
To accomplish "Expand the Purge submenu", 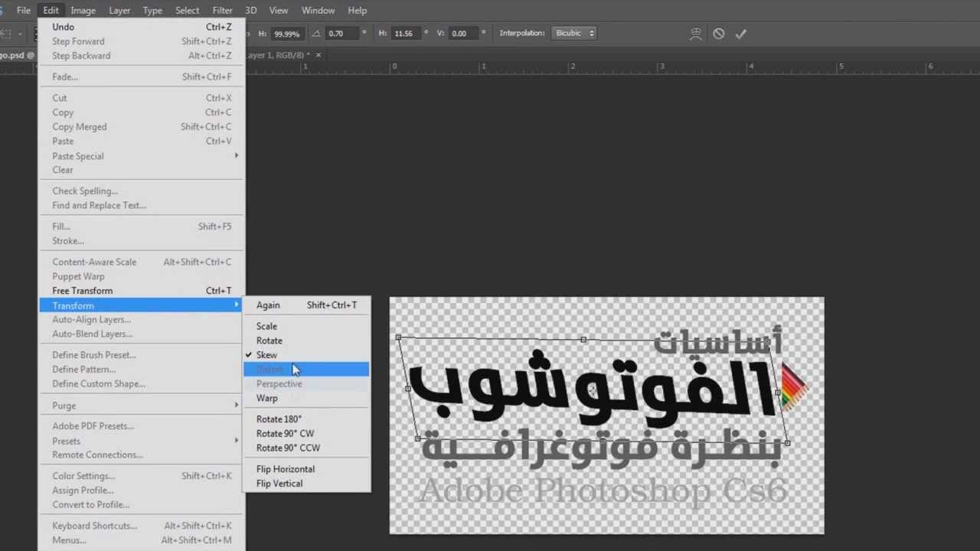I will [x=142, y=406].
